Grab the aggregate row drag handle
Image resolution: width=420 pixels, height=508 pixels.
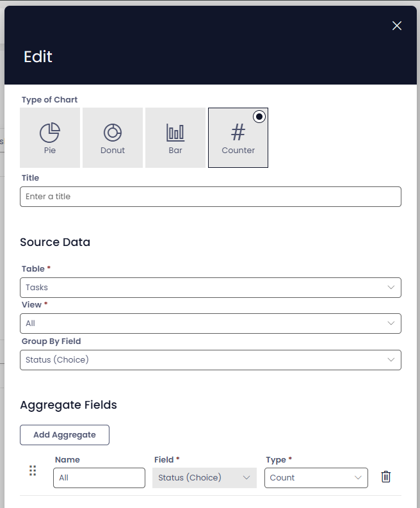tap(33, 471)
